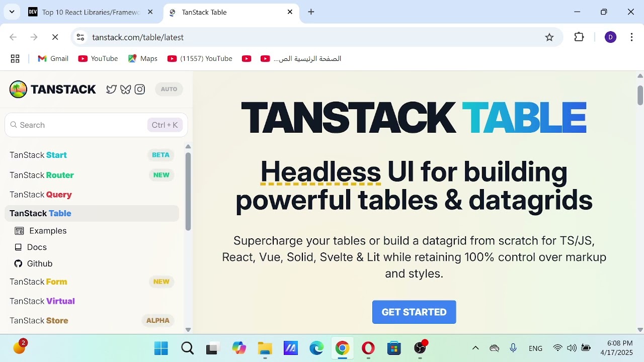Click page vertical scrollbar thumb
The width and height of the screenshot is (644, 362).
pyautogui.click(x=640, y=95)
